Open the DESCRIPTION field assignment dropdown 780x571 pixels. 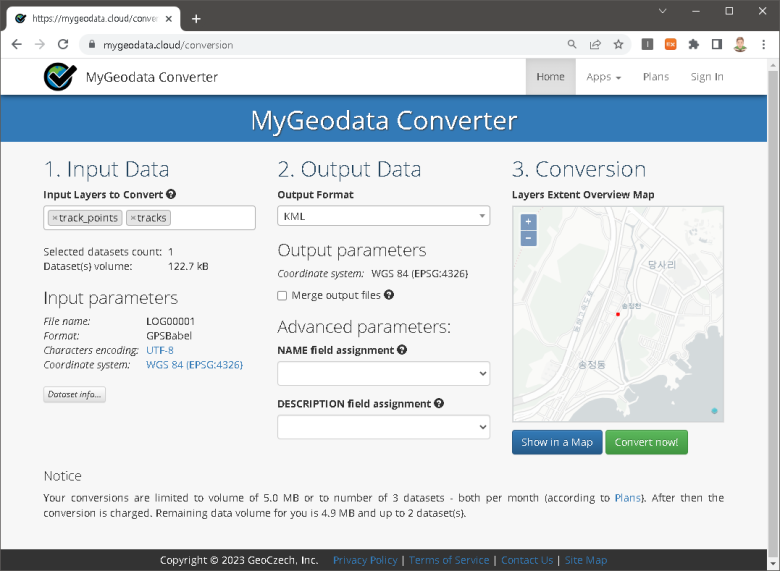tap(384, 427)
